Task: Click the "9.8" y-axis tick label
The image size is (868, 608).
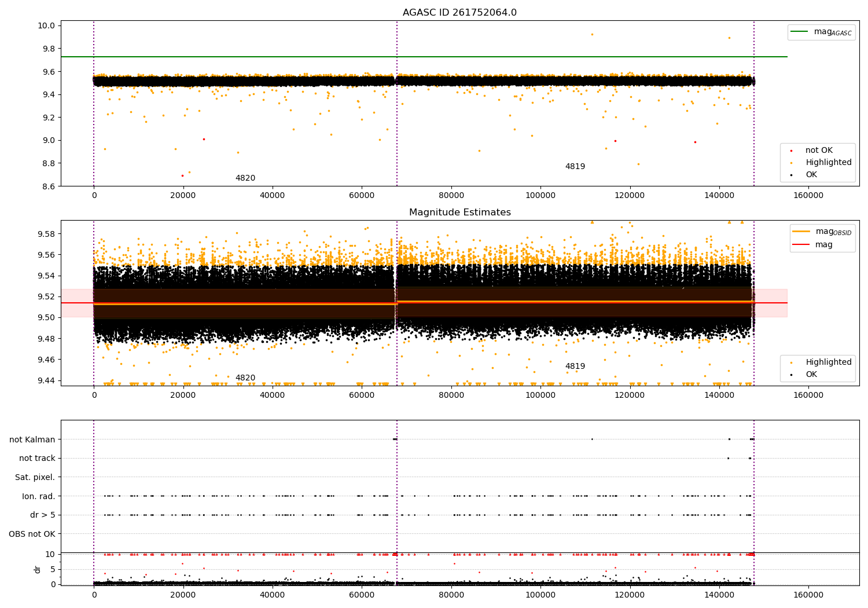Action: [49, 49]
